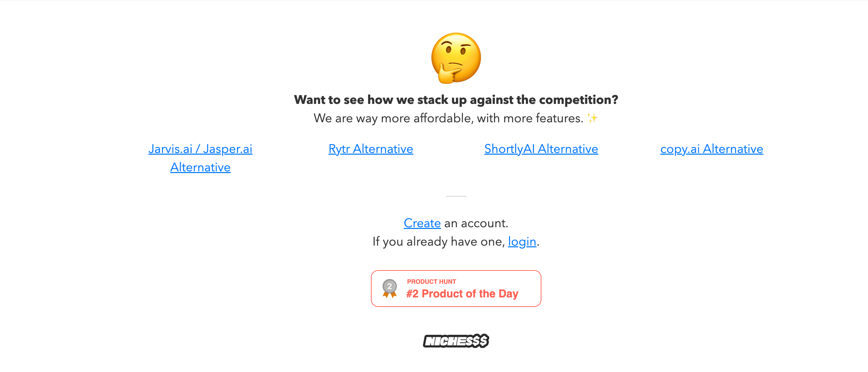Click the short horizontal divider line
Viewport: 868px width, 372px height.
pyautogui.click(x=456, y=196)
